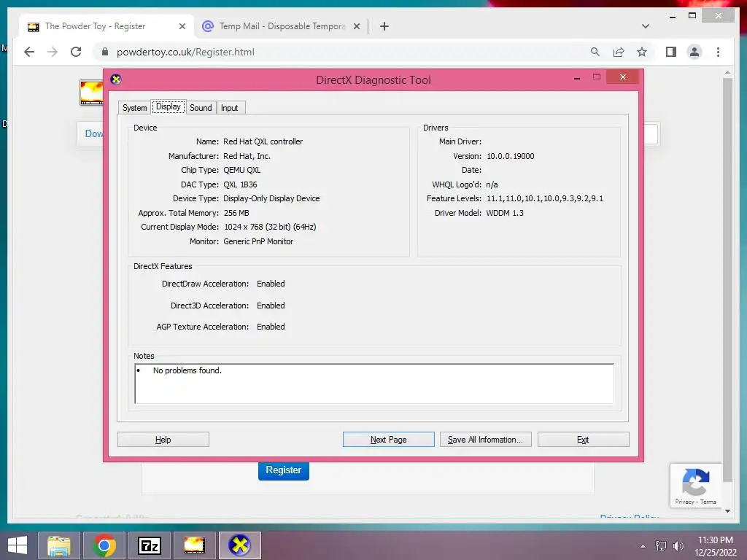This screenshot has height=560, width=747.
Task: Click the 'WDDM 1.3' driver model value
Action: click(505, 213)
